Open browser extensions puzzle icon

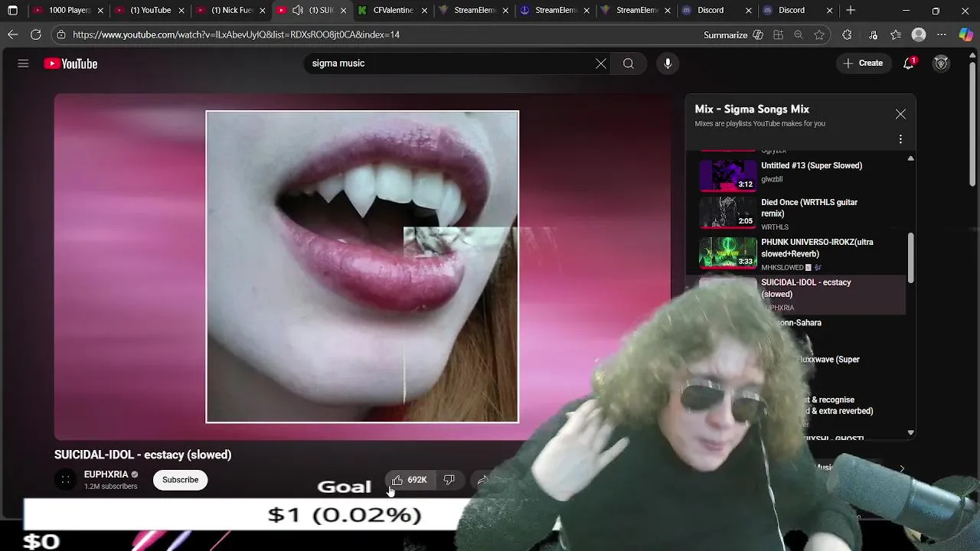pos(847,34)
